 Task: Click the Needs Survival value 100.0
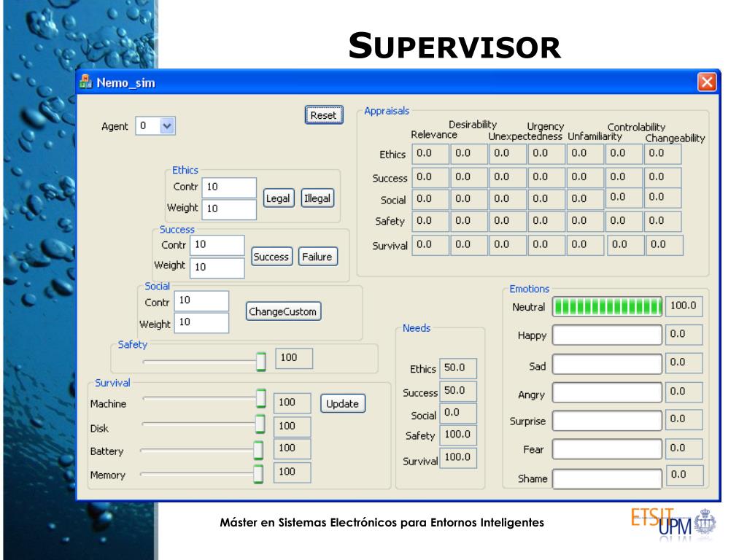point(458,458)
